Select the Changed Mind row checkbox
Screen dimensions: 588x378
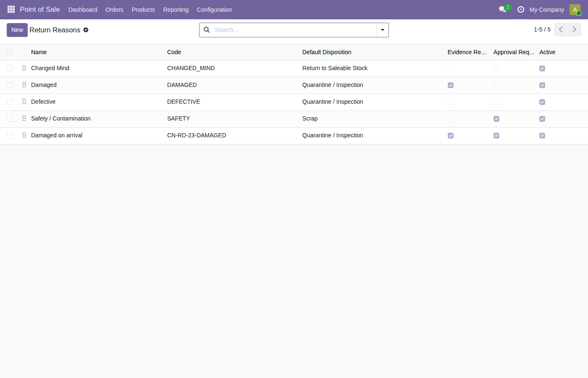10,68
